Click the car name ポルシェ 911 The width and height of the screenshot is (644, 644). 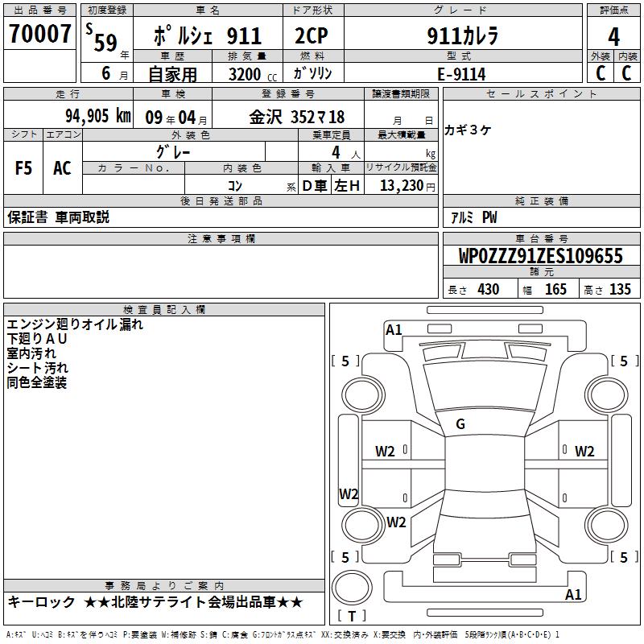208,36
